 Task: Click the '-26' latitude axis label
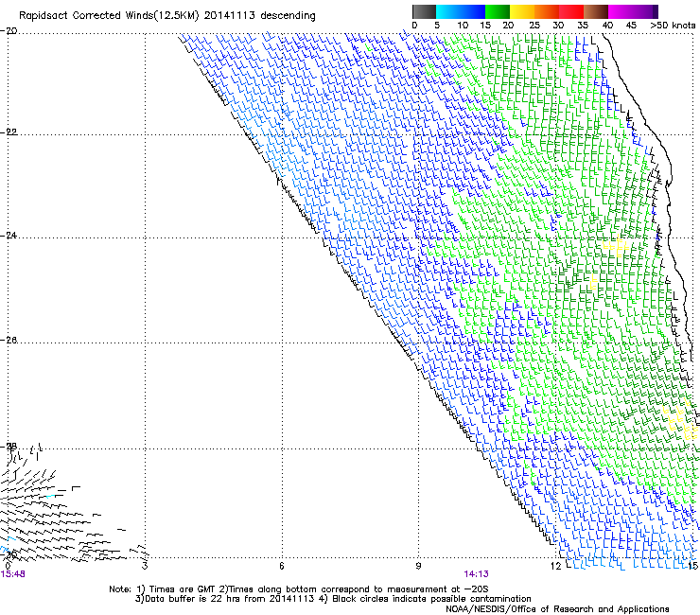tap(9, 341)
